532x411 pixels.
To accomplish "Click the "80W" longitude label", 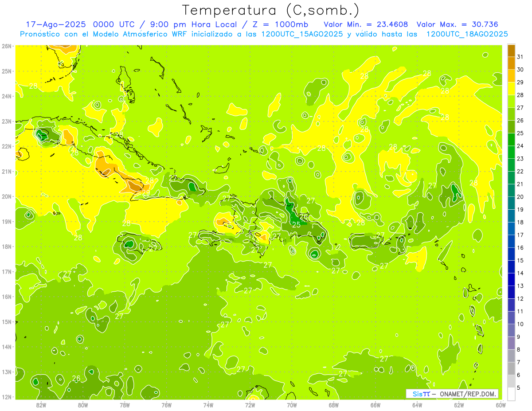I will point(83,405).
